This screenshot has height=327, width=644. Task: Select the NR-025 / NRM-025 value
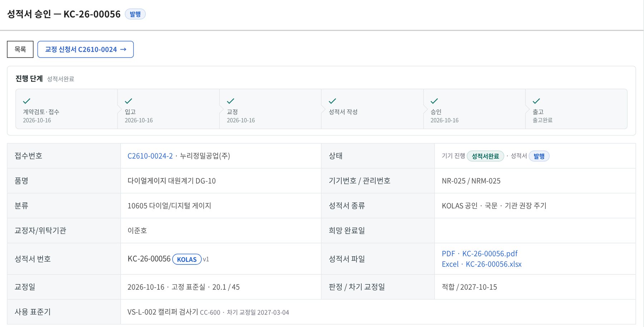[x=471, y=181]
